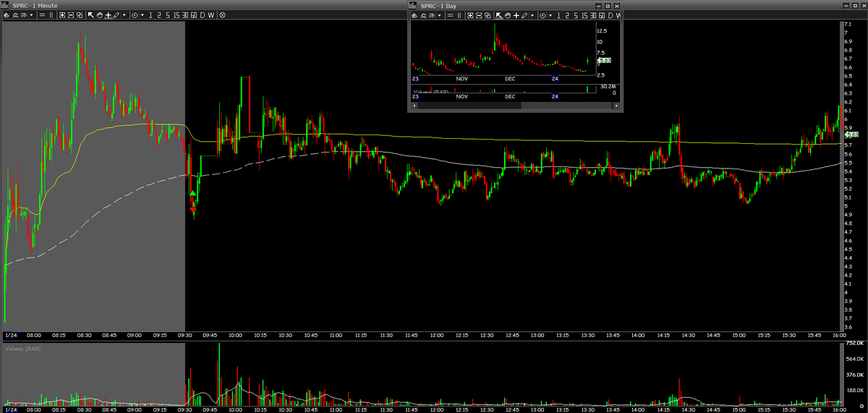This screenshot has width=868, height=413.
Task: Switch 1 Minute chart to 30-minute interval
Action: coord(185,14)
